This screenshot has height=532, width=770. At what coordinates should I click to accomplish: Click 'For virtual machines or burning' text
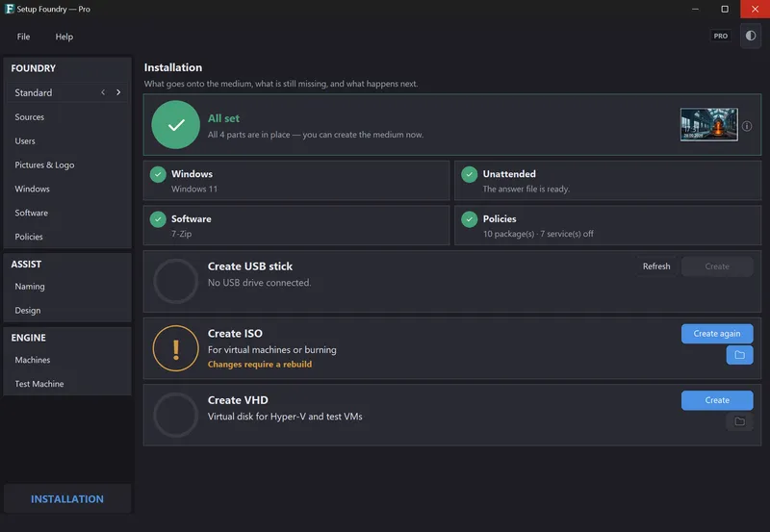(x=272, y=350)
